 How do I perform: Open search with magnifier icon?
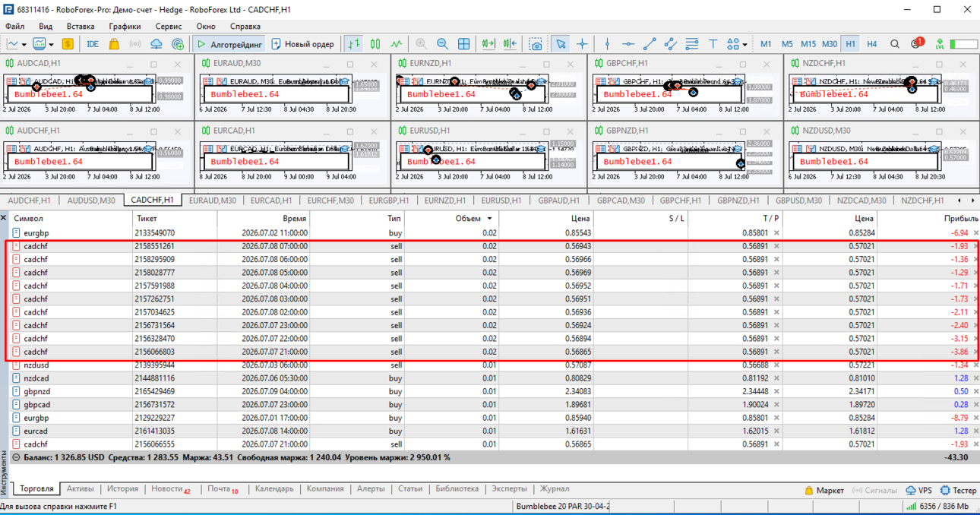895,44
